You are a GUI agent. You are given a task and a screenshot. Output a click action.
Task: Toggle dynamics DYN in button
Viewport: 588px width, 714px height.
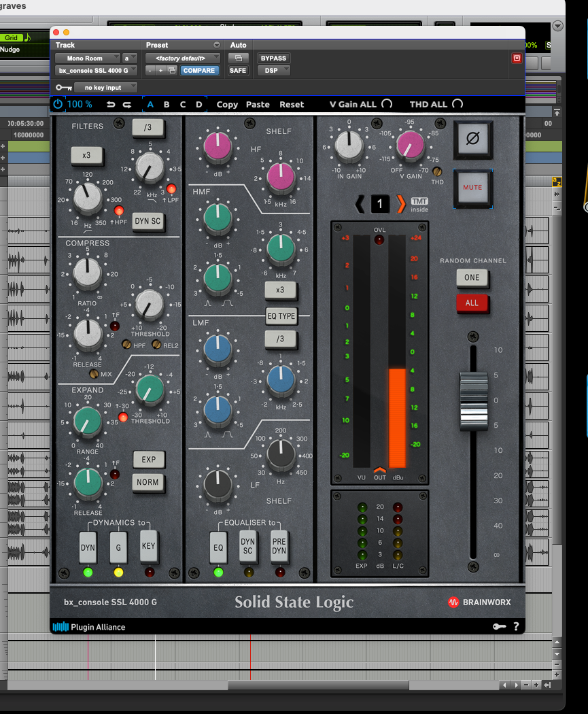coord(88,547)
